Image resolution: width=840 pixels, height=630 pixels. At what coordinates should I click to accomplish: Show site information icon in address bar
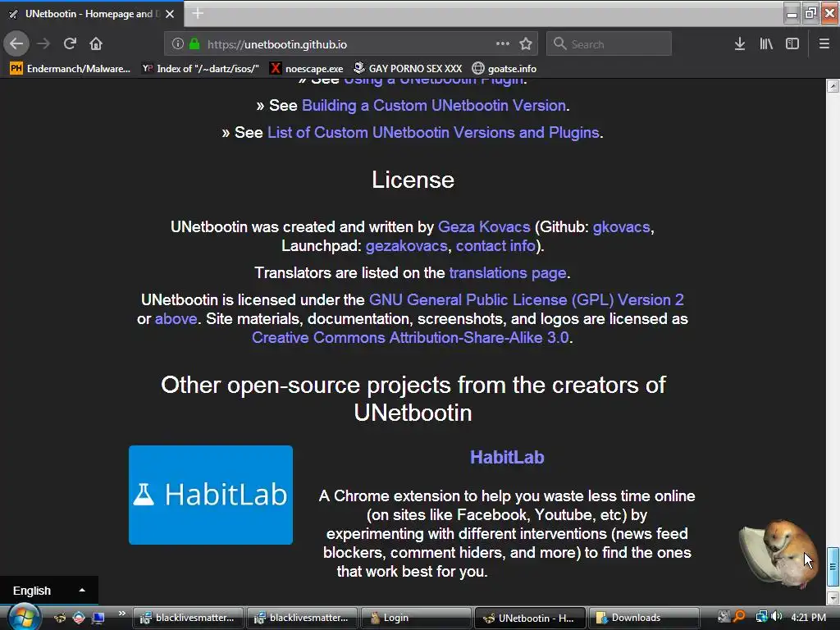tap(178, 44)
